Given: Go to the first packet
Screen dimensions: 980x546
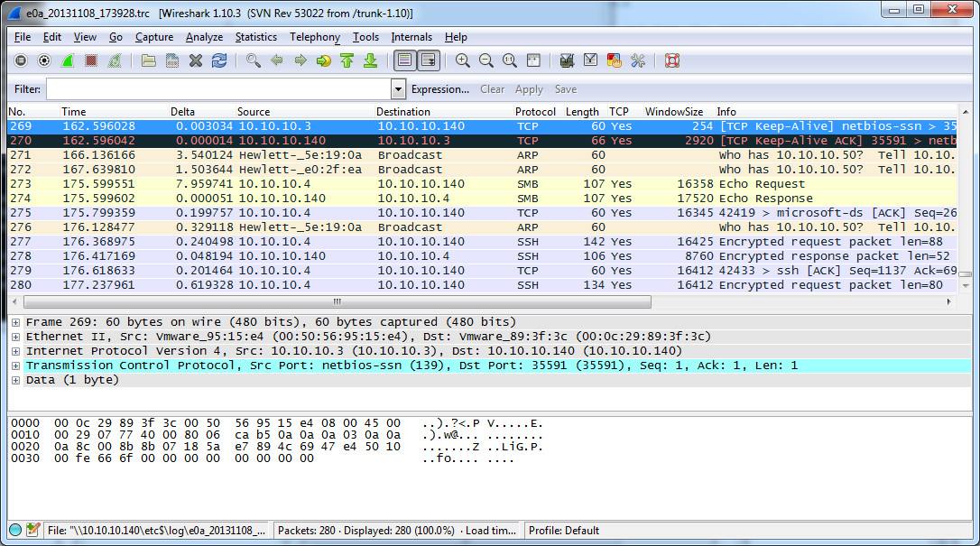Looking at the screenshot, I should [x=347, y=60].
